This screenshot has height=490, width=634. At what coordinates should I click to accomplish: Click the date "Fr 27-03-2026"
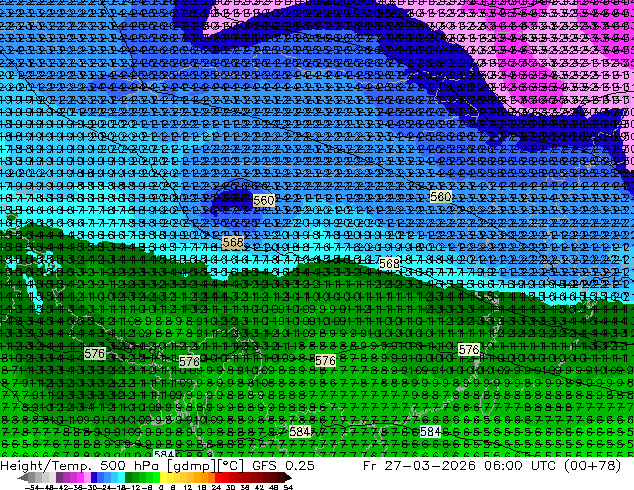tap(419, 466)
